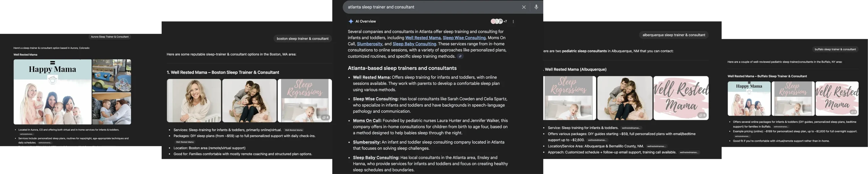The image size is (868, 174).
Task: Open the Sleep Baby Consulting link in the intro
Action: (x=414, y=44)
